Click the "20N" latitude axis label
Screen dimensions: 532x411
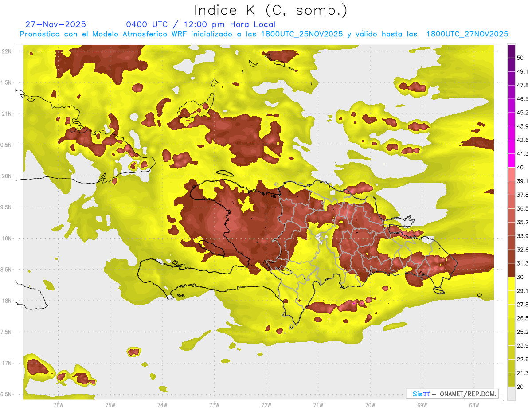click(x=7, y=176)
